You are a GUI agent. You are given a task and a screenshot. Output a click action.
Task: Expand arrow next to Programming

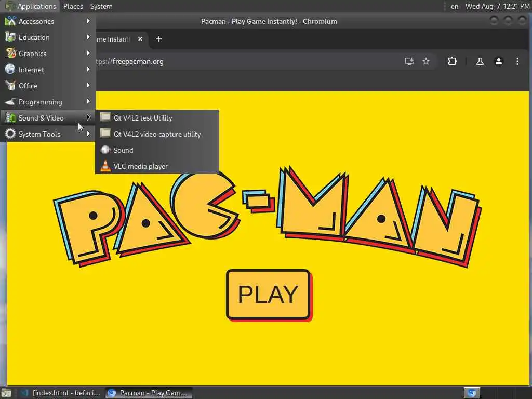pyautogui.click(x=88, y=101)
